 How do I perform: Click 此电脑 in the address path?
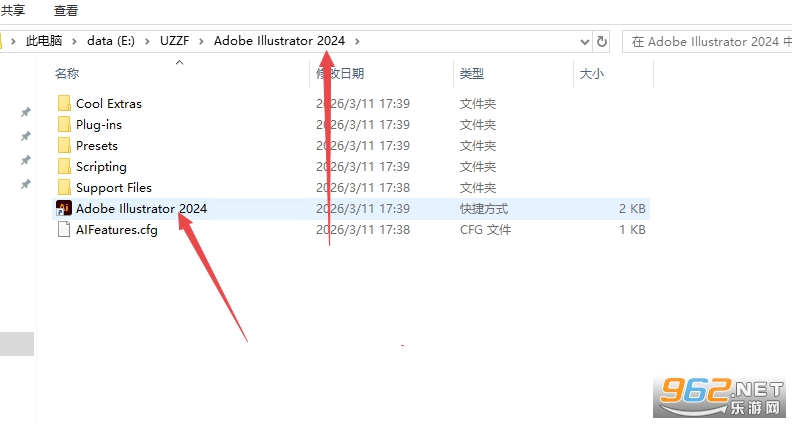coord(43,41)
